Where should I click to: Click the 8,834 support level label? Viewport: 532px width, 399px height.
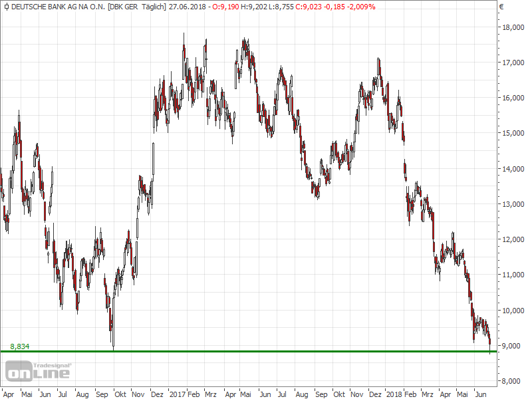pos(19,346)
